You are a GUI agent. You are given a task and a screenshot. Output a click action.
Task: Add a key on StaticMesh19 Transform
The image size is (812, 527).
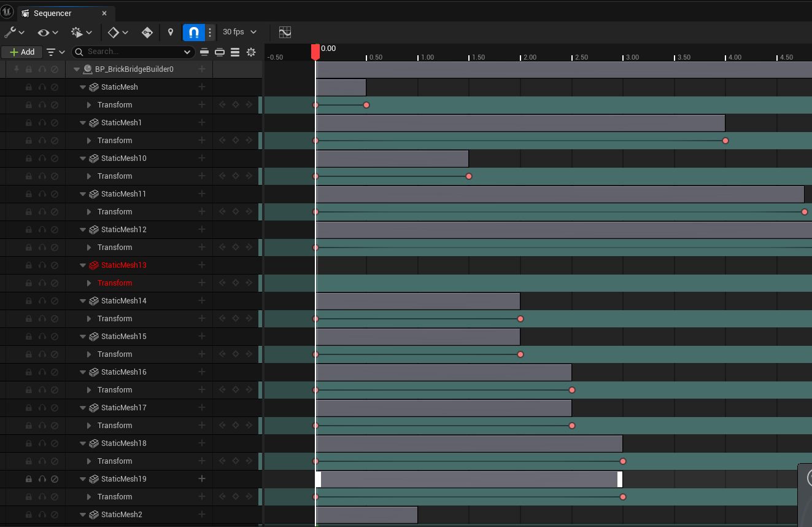(x=236, y=497)
